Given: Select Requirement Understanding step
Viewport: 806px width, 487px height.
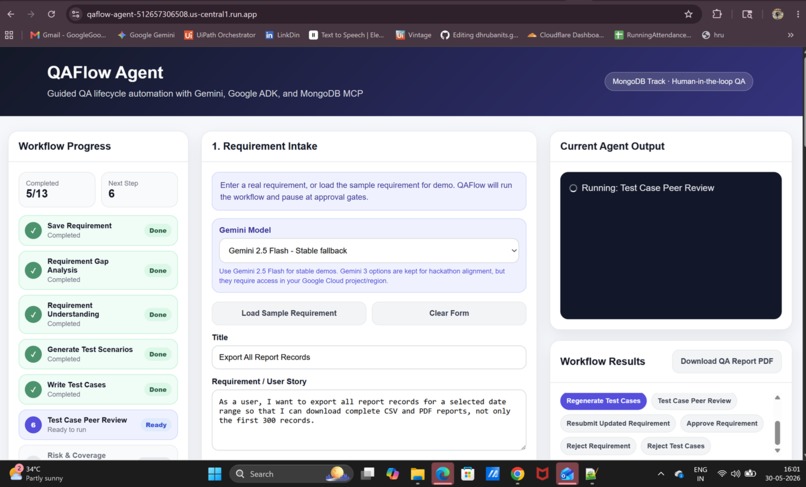Looking at the screenshot, I should (98, 314).
